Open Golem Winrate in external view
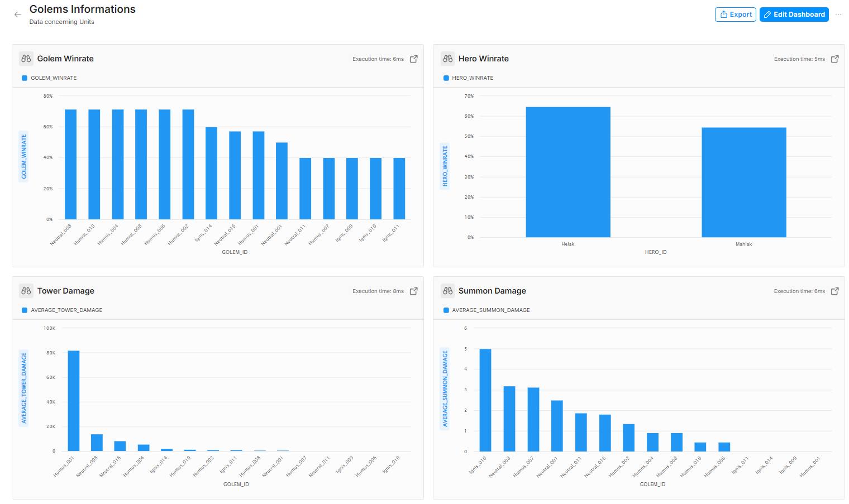 pyautogui.click(x=414, y=59)
